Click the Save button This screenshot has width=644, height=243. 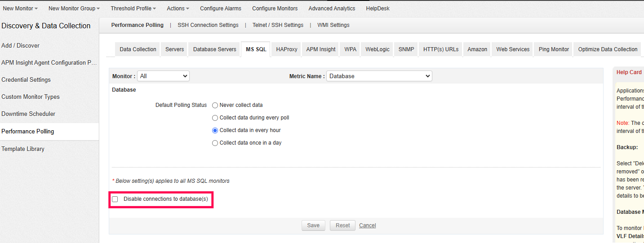click(x=313, y=225)
